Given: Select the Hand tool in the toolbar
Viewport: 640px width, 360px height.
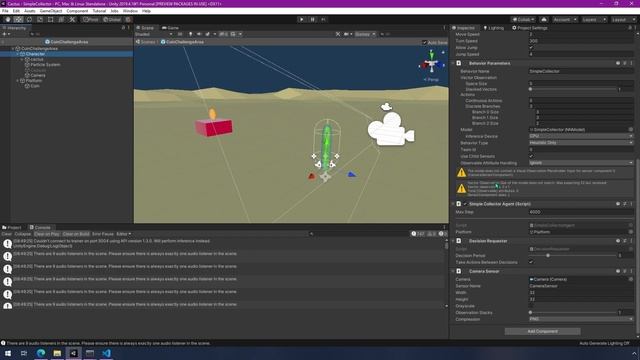Looking at the screenshot, I should [8, 19].
